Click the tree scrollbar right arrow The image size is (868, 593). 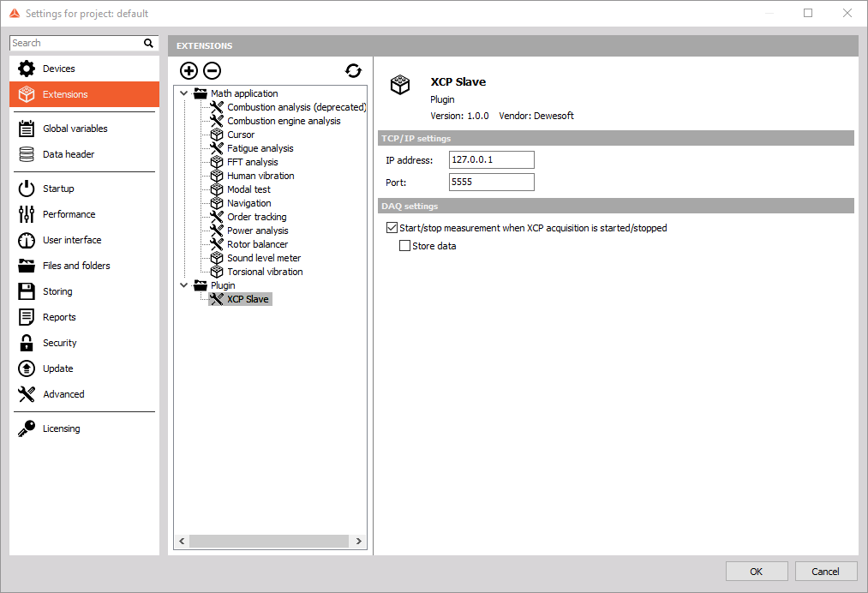(x=359, y=541)
